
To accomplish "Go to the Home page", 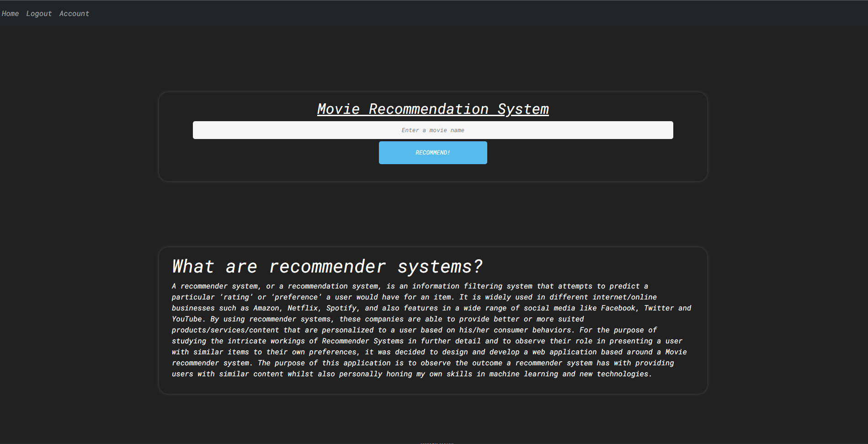I will (x=10, y=14).
